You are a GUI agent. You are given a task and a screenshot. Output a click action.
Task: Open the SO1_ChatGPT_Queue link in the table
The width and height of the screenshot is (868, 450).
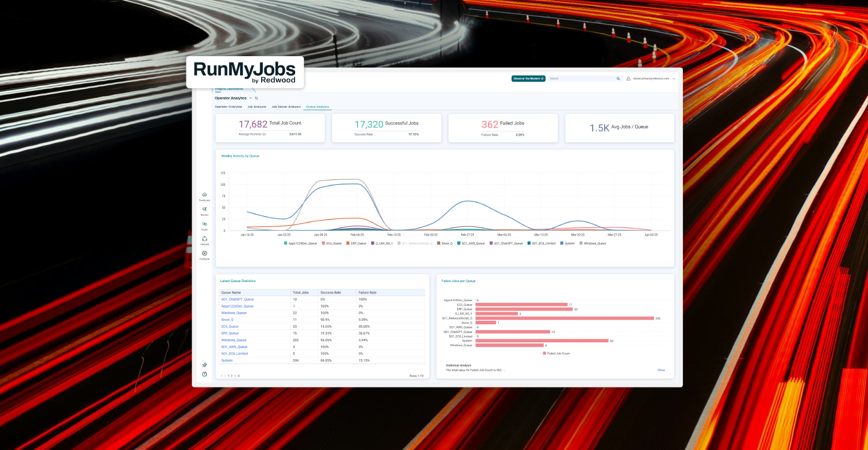[x=237, y=299]
